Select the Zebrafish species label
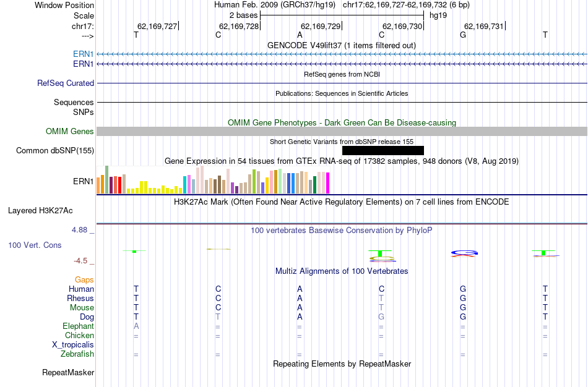The image size is (588, 387). click(x=77, y=354)
